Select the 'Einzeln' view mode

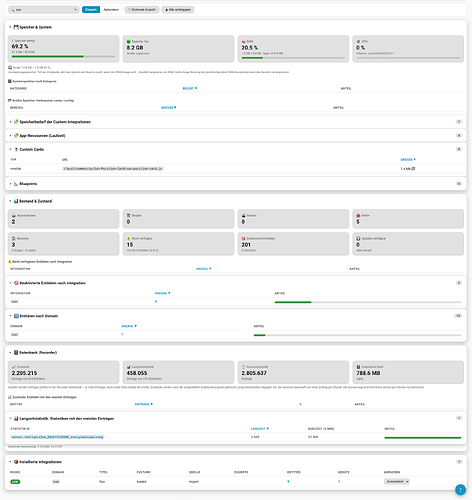[x=91, y=10]
